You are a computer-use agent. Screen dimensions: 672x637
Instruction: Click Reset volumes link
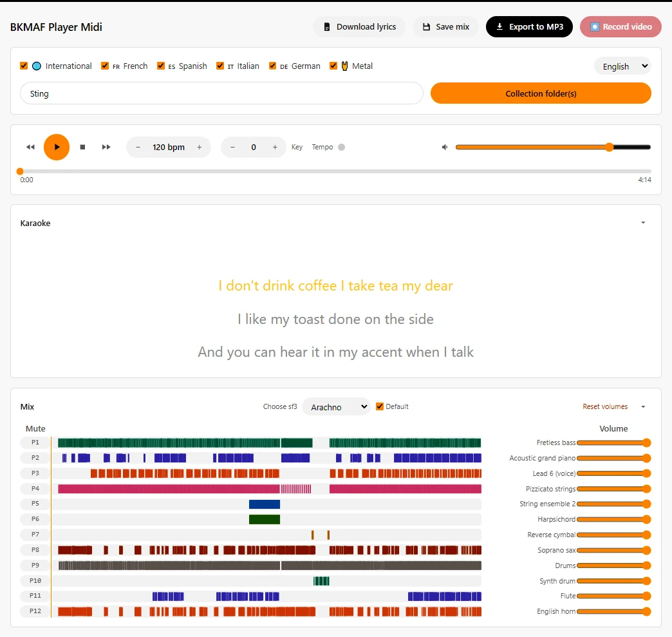click(604, 406)
